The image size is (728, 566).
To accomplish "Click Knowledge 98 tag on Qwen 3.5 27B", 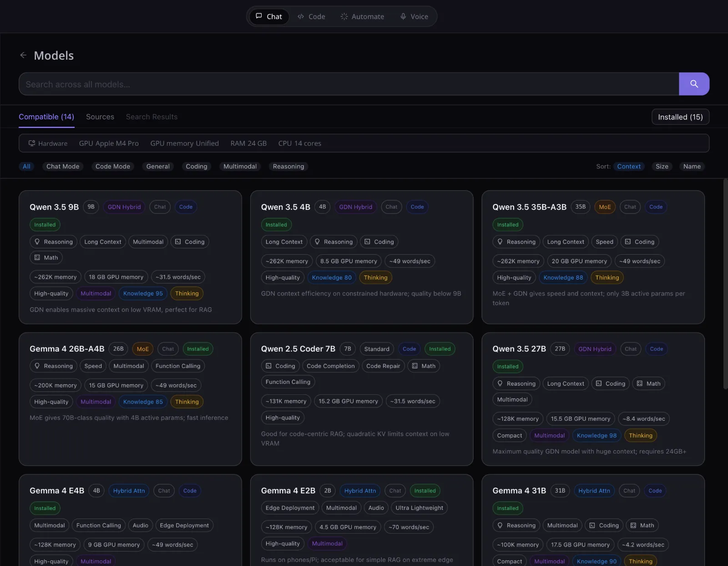I will click(597, 435).
